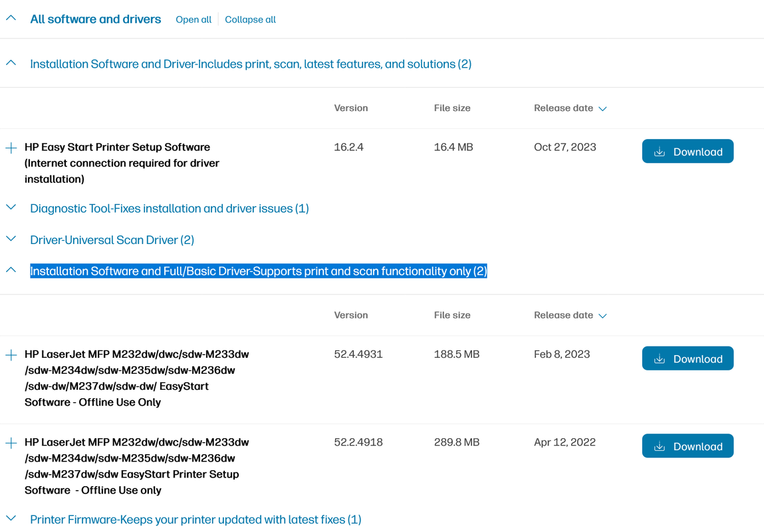Download HP Easy Start version 16.2.4

click(688, 152)
